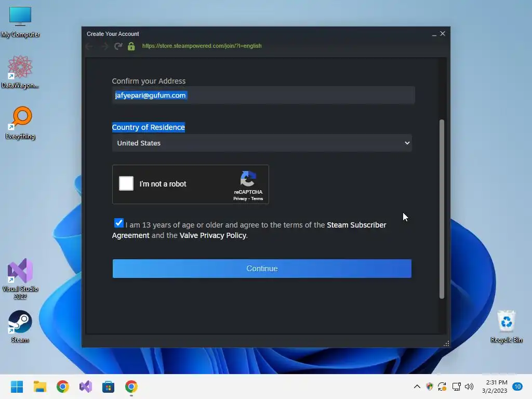
Task: Click the forward arrow in Steam browser
Action: (x=104, y=46)
